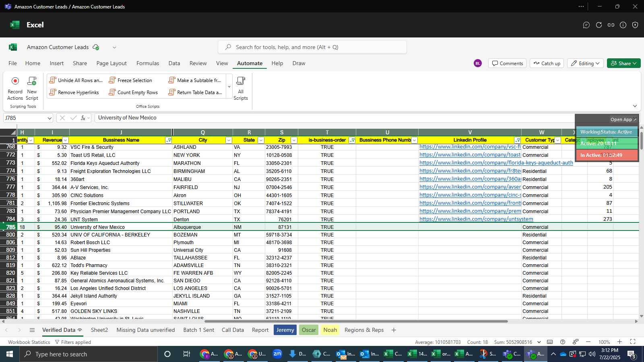Viewport: 644px width, 362px height.
Task: Collapse the ribbon with the chevron
Action: [635, 106]
